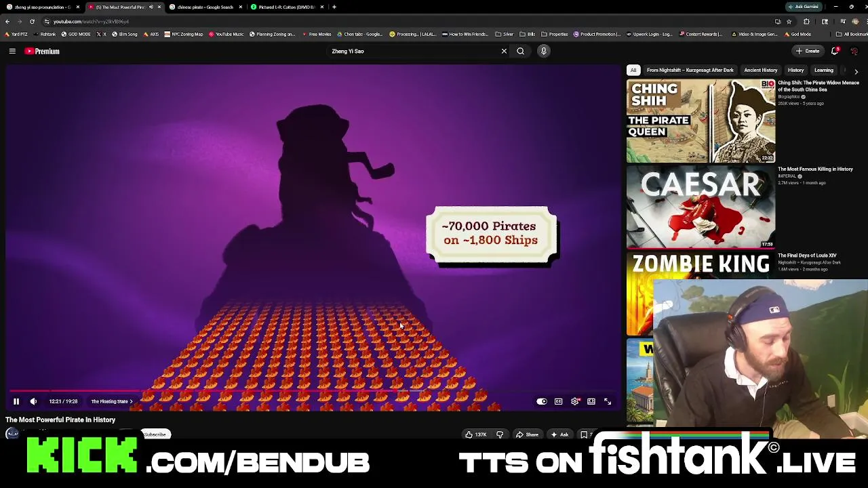Toggle the autoplay switch in the player
The height and width of the screenshot is (488, 868).
click(541, 401)
